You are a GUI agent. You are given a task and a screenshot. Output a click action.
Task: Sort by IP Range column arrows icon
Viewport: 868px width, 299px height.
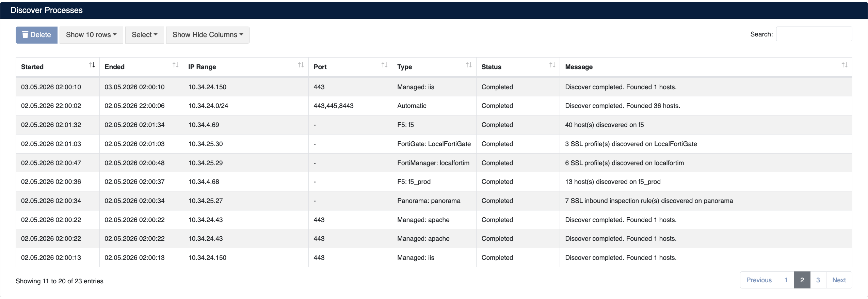(301, 65)
